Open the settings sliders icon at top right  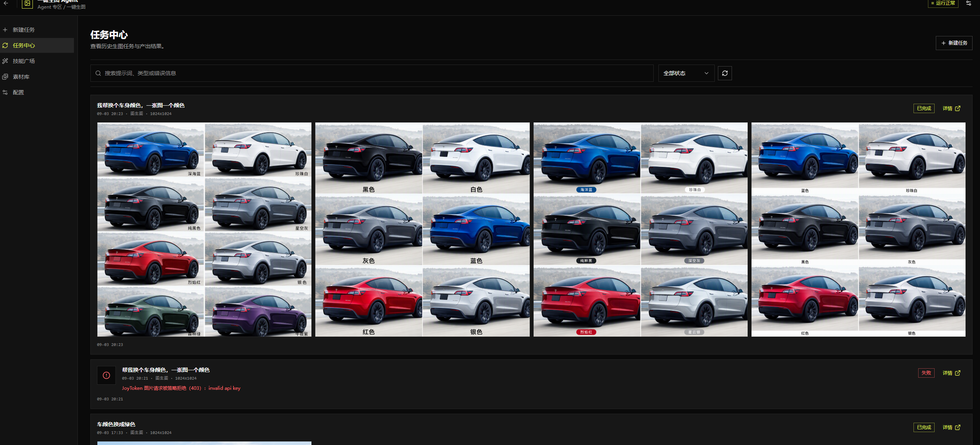(x=968, y=3)
